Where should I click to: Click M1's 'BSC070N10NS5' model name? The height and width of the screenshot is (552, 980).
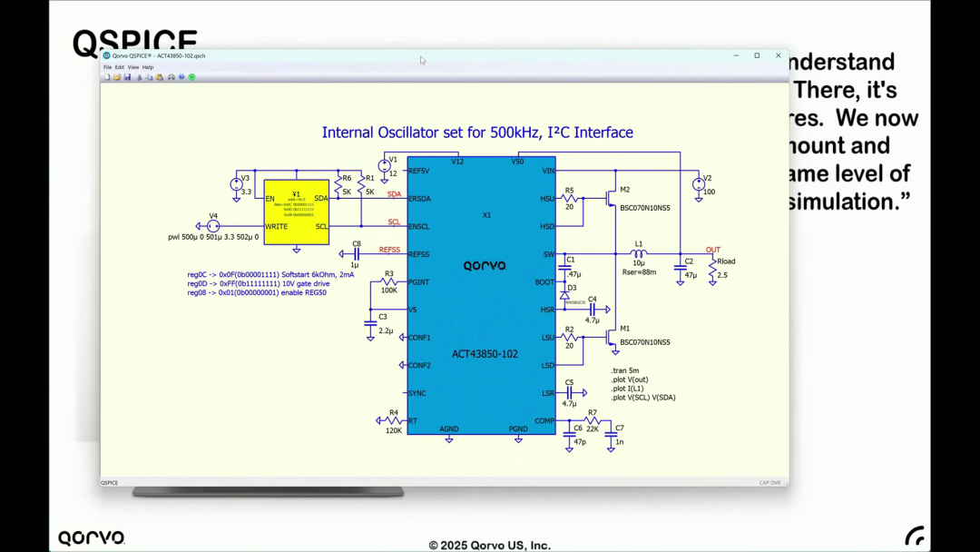[645, 342]
